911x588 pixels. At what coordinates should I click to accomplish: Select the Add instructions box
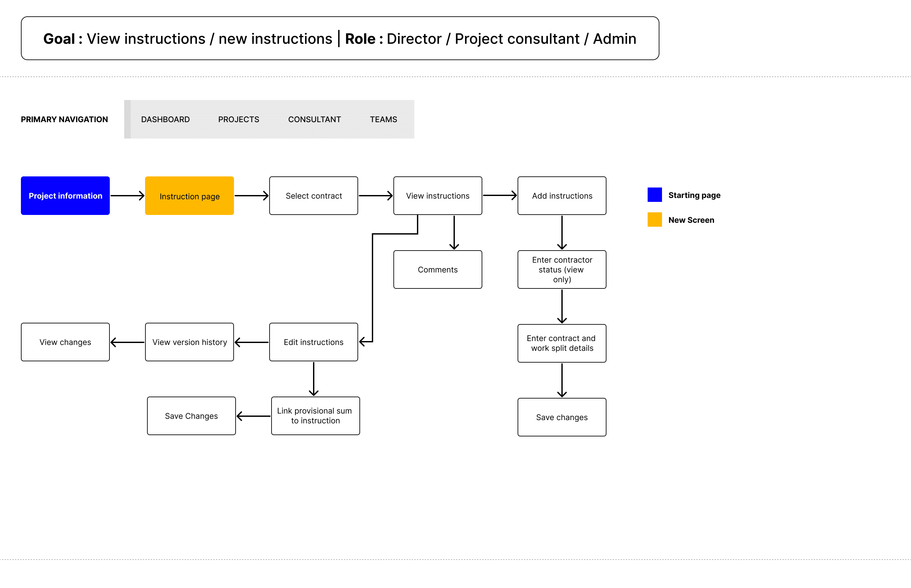tap(562, 195)
